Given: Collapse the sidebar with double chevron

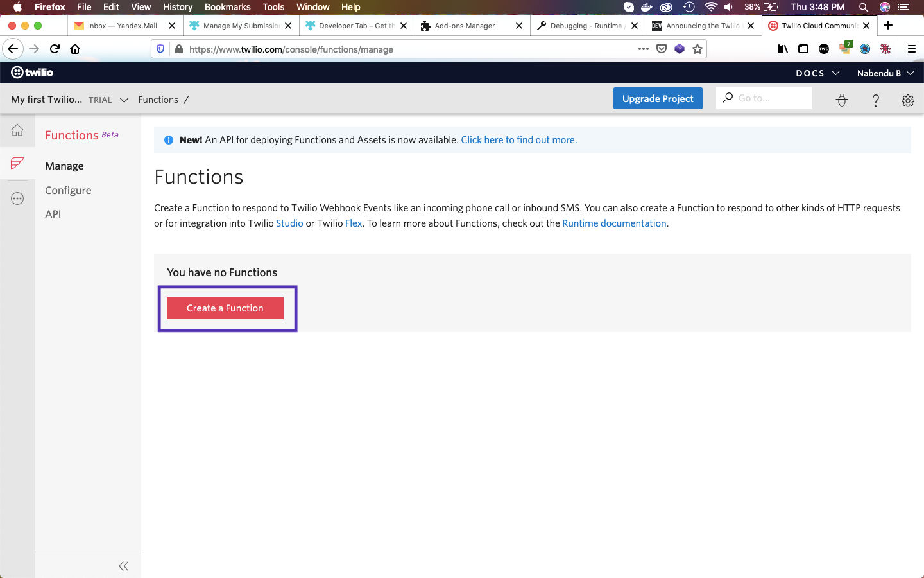Looking at the screenshot, I should tap(124, 566).
